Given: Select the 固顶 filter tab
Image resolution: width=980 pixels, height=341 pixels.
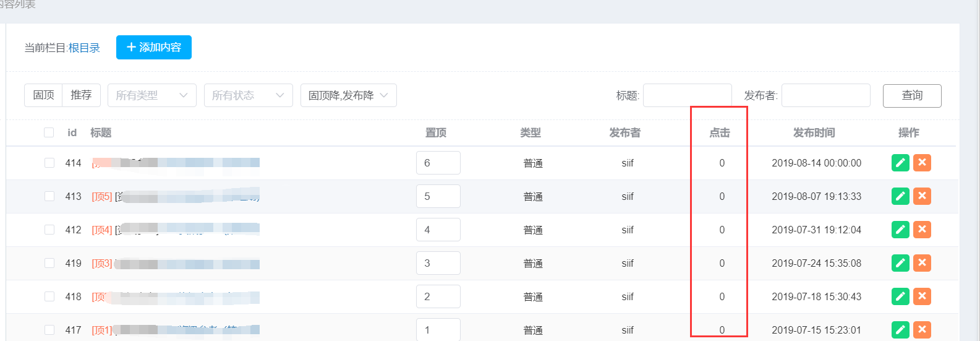Looking at the screenshot, I should 43,95.
